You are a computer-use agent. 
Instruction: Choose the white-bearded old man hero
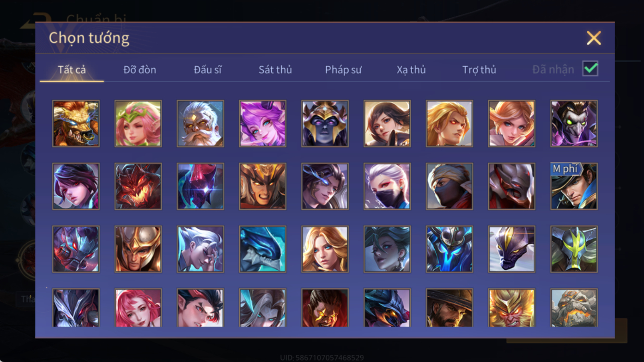(x=200, y=124)
